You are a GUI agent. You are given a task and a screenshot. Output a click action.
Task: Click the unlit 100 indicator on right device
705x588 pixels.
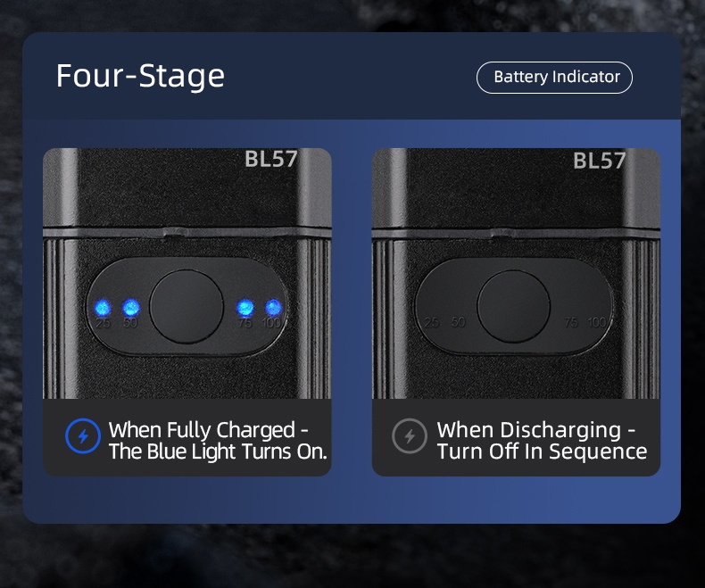click(597, 322)
